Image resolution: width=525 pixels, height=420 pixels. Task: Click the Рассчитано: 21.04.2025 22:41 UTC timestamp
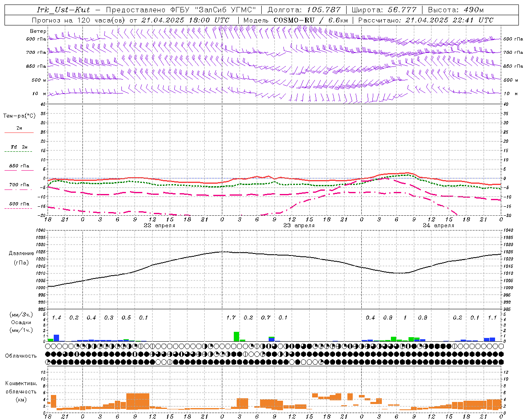426,20
